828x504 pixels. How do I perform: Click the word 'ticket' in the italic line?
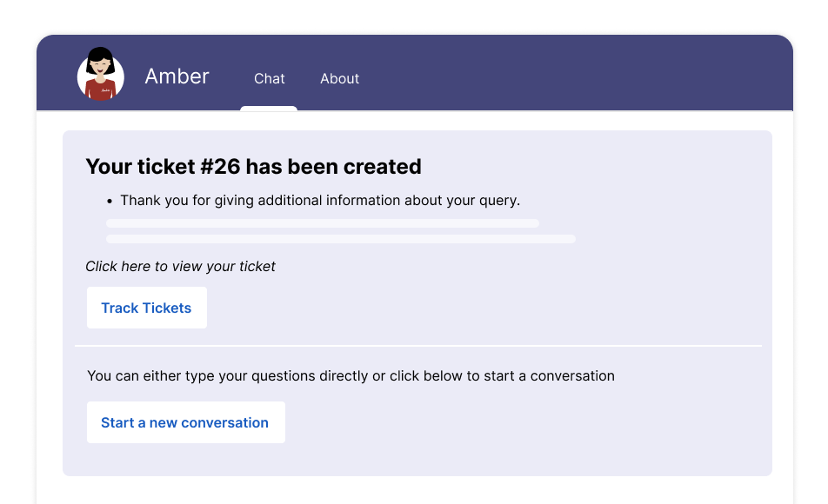coord(257,266)
